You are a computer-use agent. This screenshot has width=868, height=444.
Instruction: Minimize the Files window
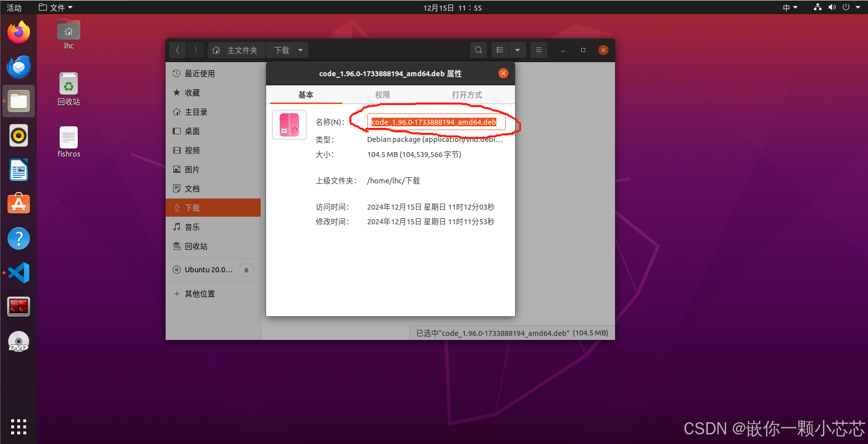[563, 50]
